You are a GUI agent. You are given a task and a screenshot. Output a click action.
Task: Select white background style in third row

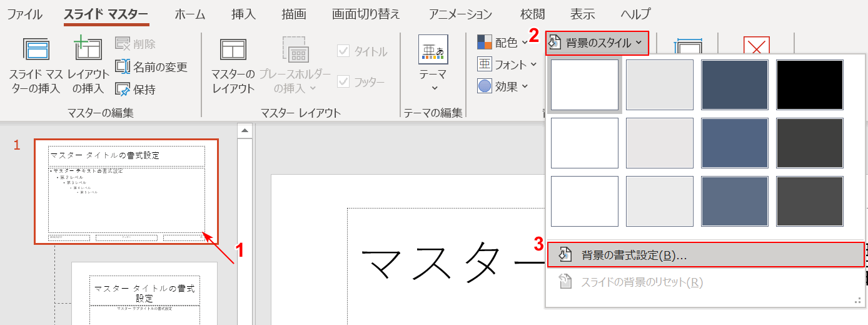tap(585, 201)
